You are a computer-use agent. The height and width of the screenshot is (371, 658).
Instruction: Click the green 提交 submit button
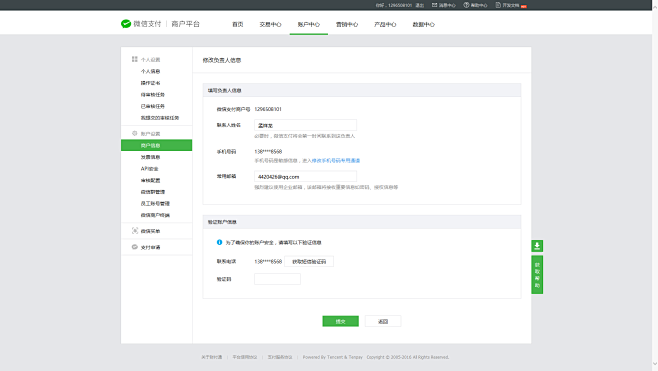tap(340, 321)
